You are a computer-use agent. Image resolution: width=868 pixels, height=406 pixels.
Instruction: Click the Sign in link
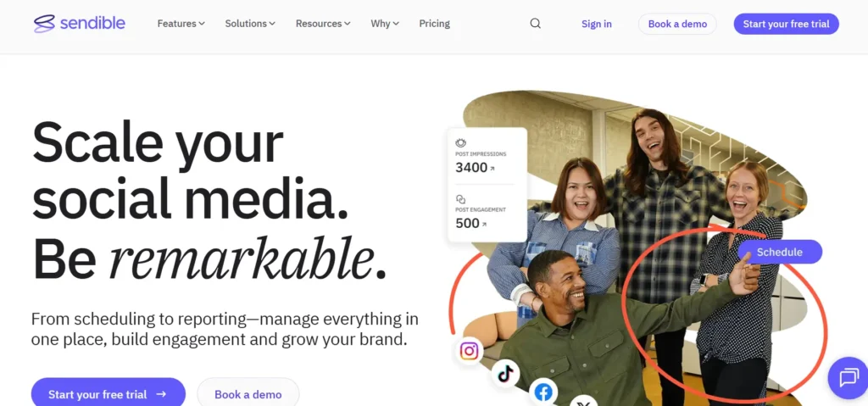(597, 24)
